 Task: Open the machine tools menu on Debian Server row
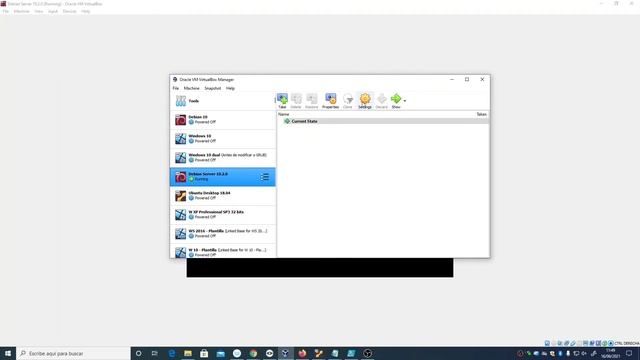tap(264, 177)
